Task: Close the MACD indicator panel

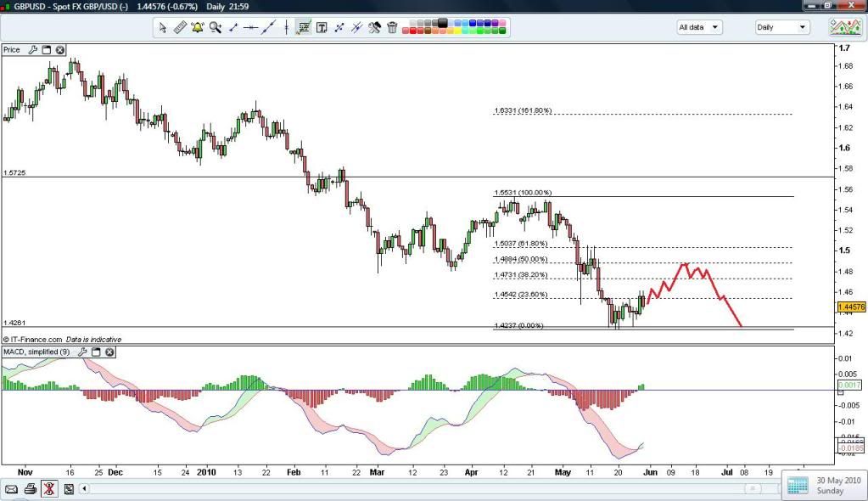Action: [x=109, y=352]
